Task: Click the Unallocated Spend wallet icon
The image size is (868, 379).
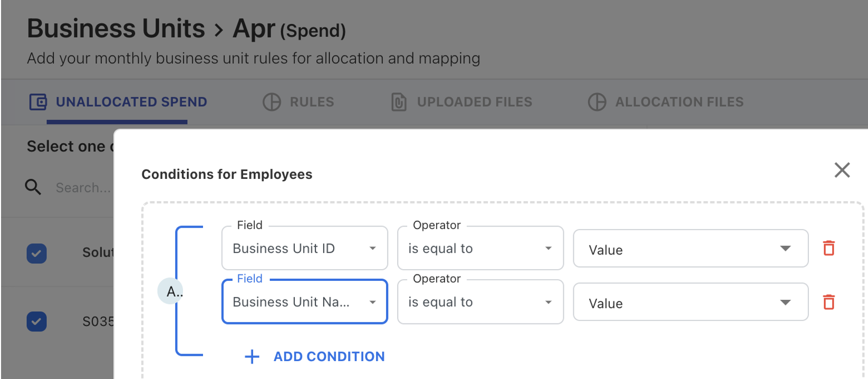Action: [38, 102]
